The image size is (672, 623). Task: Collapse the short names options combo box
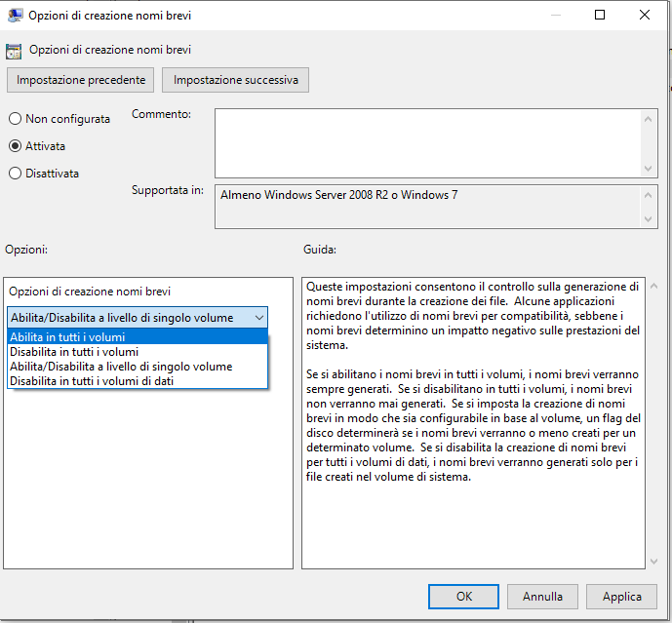(x=258, y=318)
